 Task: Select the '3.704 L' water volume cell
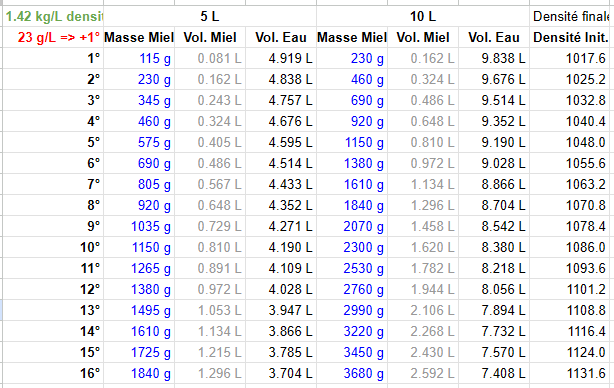click(x=281, y=373)
